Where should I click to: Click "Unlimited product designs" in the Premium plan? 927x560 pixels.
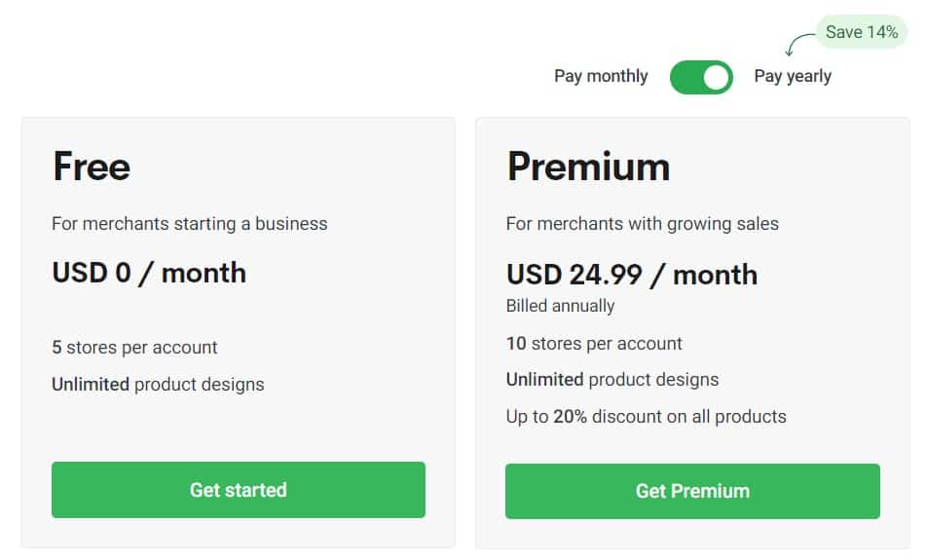point(612,380)
